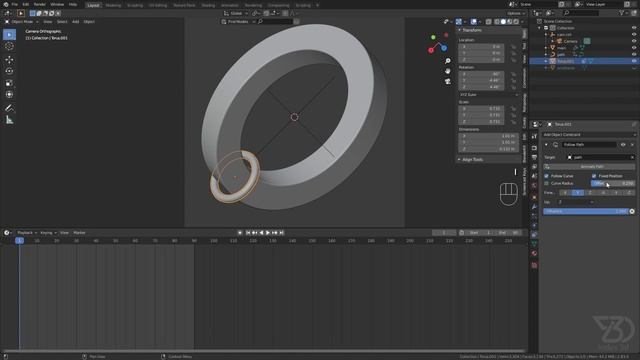The height and width of the screenshot is (360, 640).
Task: Open the Object Constraints properties tab
Action: [x=534, y=235]
